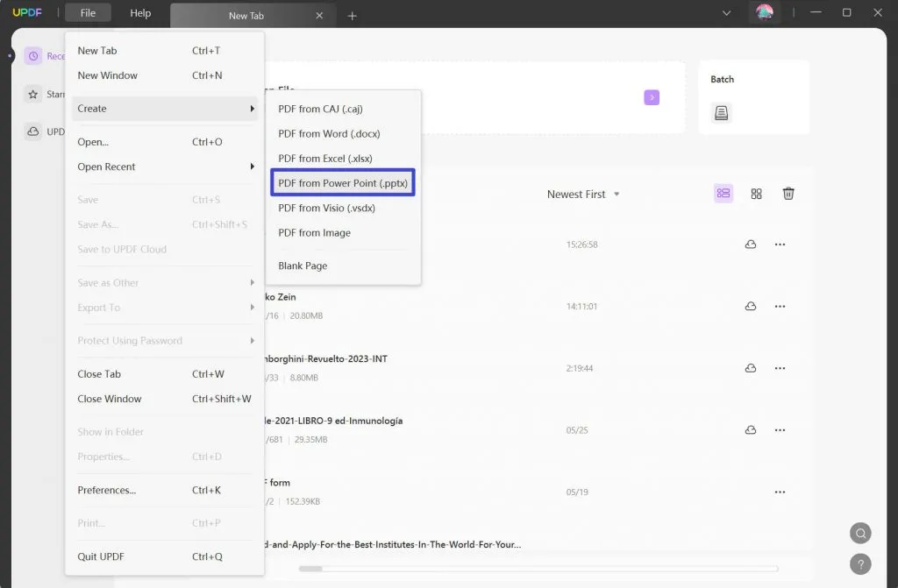Open the Revuelto-2023-INT file entry

click(326, 359)
